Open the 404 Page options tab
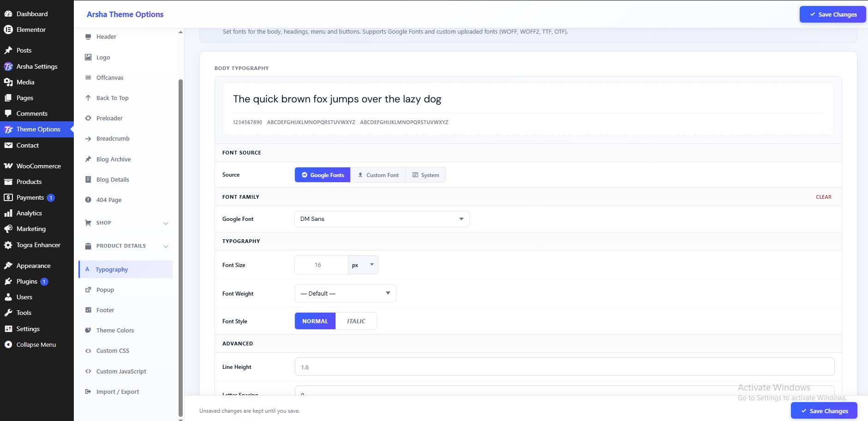The image size is (868, 421). (126, 200)
